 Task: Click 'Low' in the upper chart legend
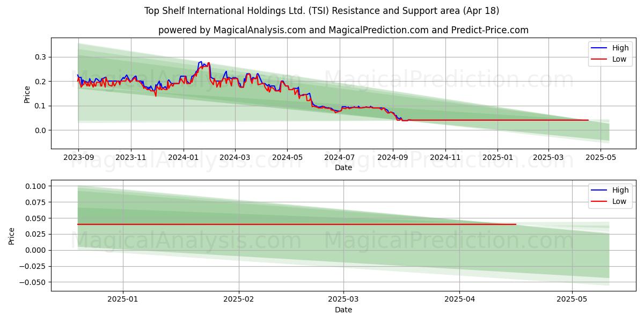pyautogui.click(x=619, y=59)
